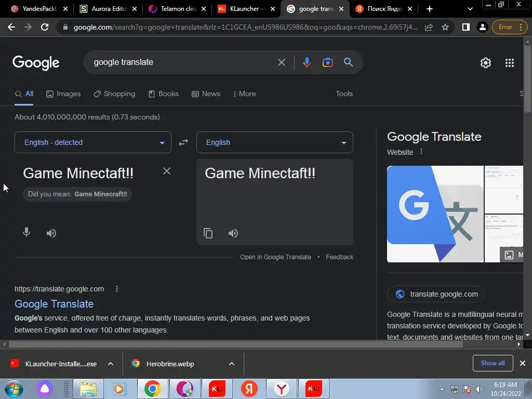Open options for translate.google.com result
Screen dimensions: 532x399
117,289
